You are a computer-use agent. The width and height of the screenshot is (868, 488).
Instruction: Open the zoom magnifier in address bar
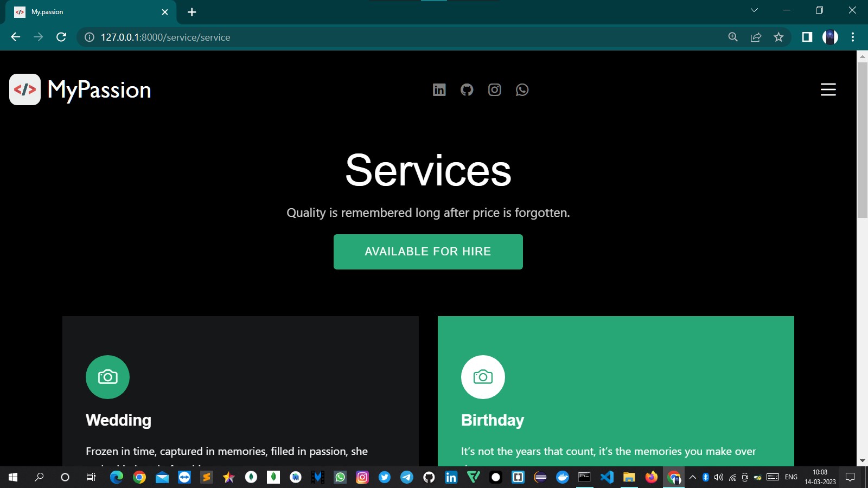733,37
